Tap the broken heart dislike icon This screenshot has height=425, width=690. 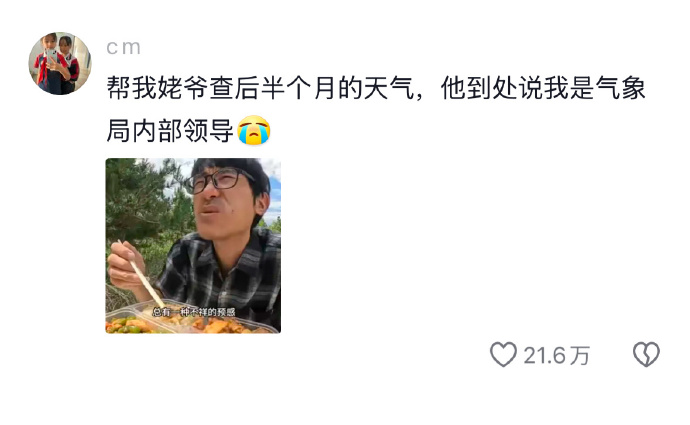[646, 355]
